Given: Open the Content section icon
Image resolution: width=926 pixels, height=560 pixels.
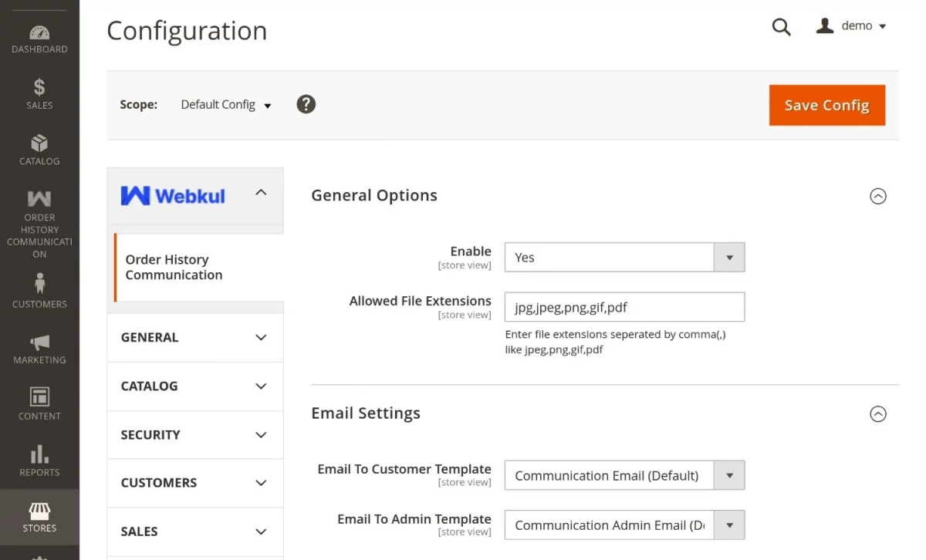Looking at the screenshot, I should 39,400.
